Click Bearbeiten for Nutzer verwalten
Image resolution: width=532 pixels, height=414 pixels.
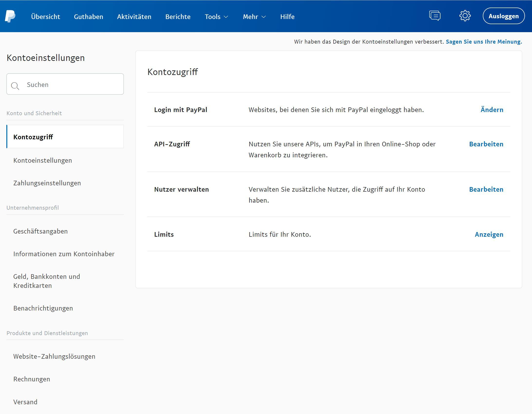tap(486, 189)
